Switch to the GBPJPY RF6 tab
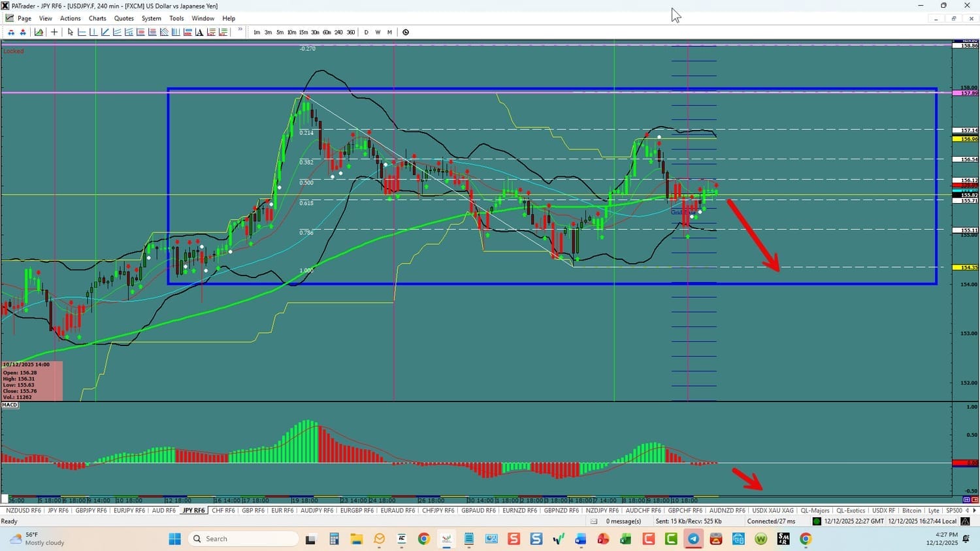The width and height of the screenshot is (980, 551). click(91, 511)
